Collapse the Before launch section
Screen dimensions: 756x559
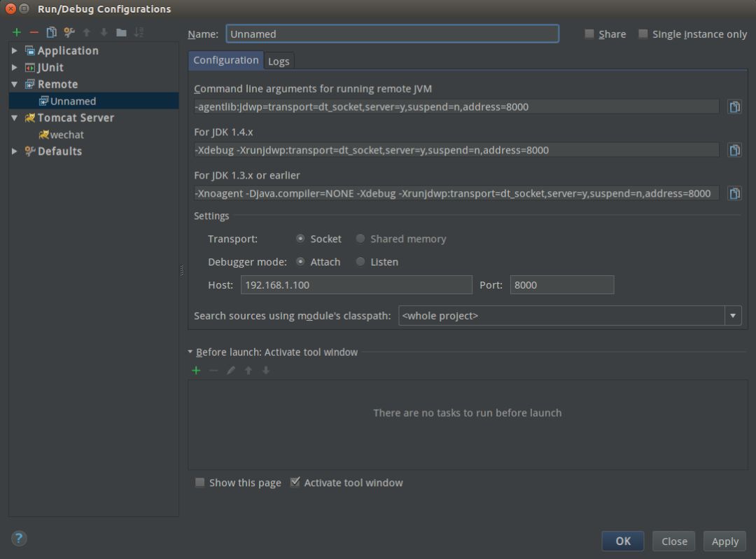tap(190, 352)
